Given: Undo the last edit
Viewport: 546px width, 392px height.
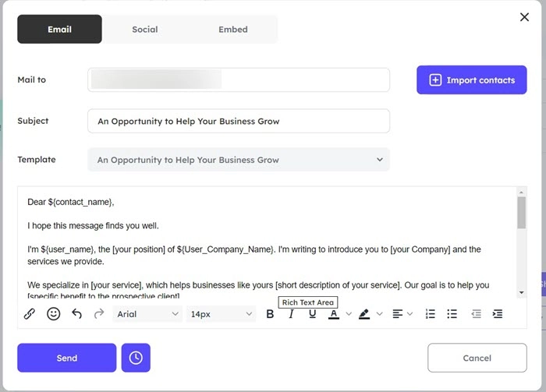Looking at the screenshot, I should 76,314.
